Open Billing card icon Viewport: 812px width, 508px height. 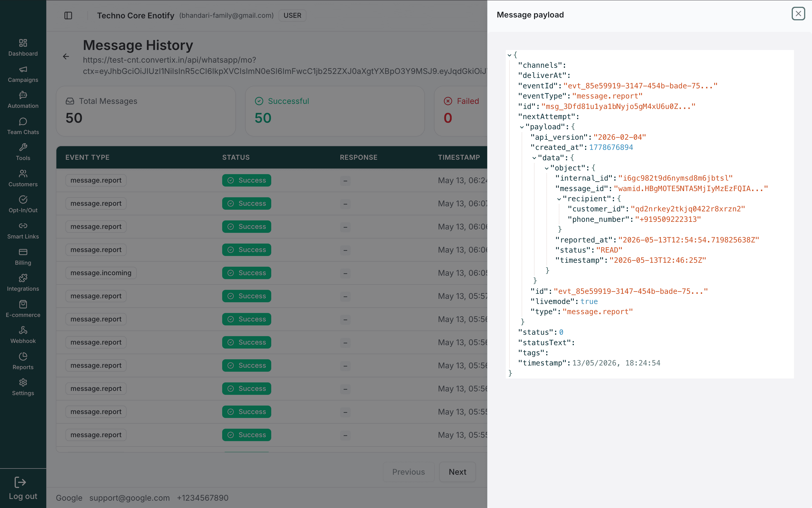pos(23,252)
